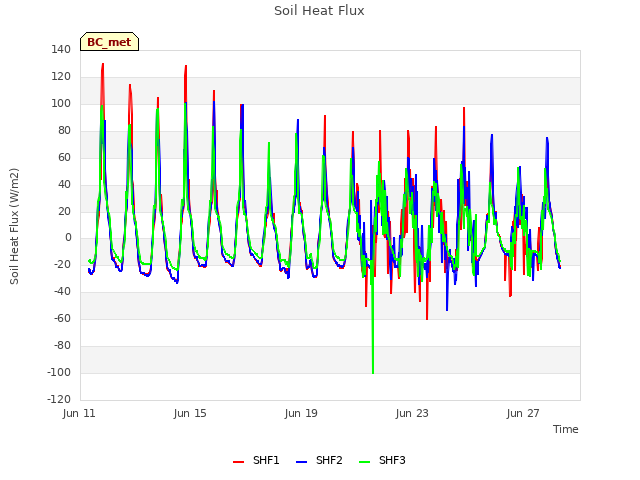Viewport: 640px width, 480px height.
Task: Click the '60' y-axis tick label
Action: coord(64,157)
